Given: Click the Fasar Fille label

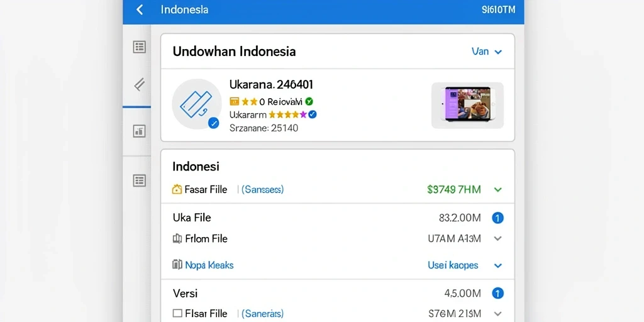Looking at the screenshot, I should (x=206, y=189).
